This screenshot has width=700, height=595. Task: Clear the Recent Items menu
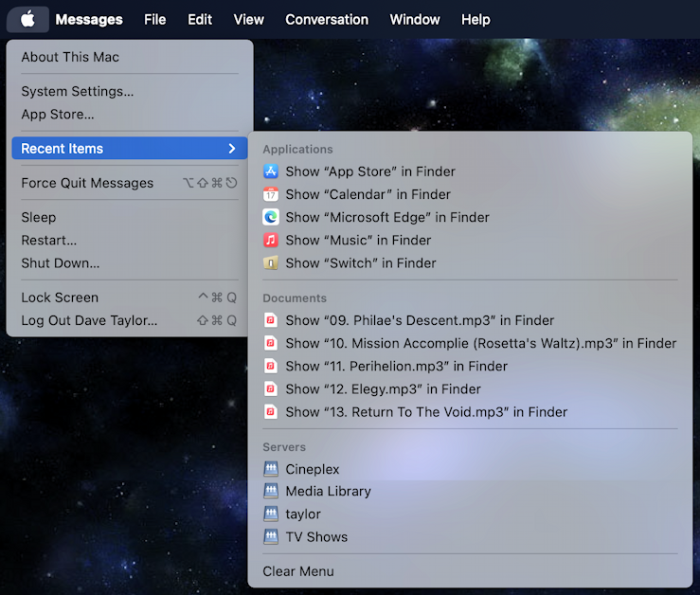[298, 571]
